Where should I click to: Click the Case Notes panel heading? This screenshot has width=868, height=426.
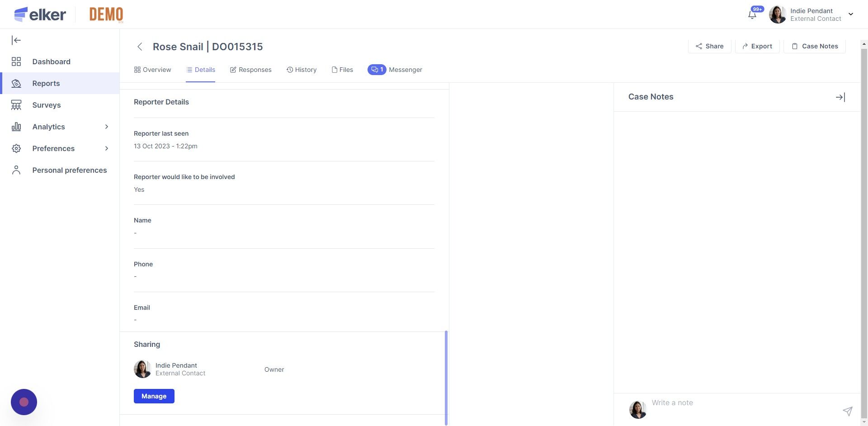651,97
